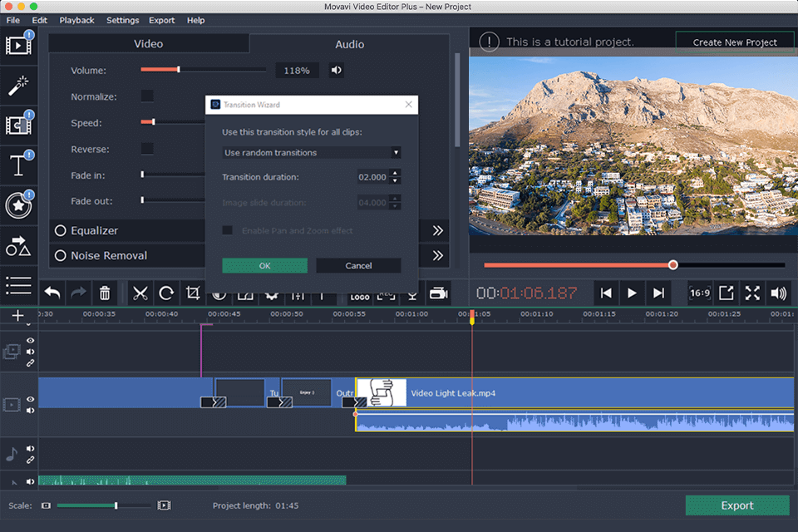Open the Playback menu
The width and height of the screenshot is (798, 532).
tap(76, 20)
